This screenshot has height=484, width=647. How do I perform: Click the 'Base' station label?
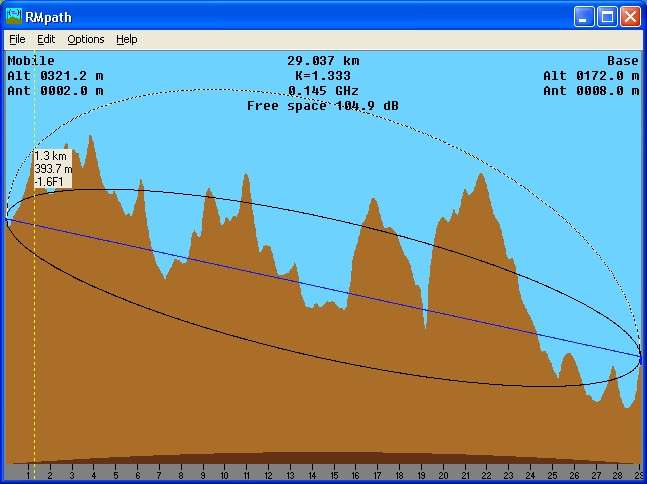[x=623, y=61]
